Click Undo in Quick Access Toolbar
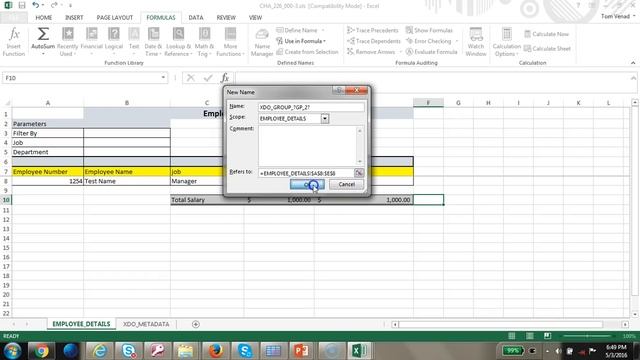The image size is (640, 360). pos(36,5)
